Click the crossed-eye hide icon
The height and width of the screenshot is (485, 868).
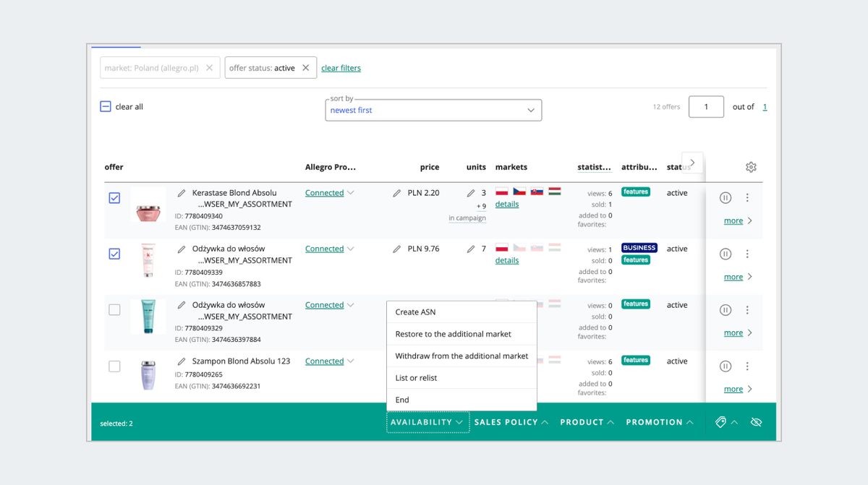pyautogui.click(x=757, y=422)
